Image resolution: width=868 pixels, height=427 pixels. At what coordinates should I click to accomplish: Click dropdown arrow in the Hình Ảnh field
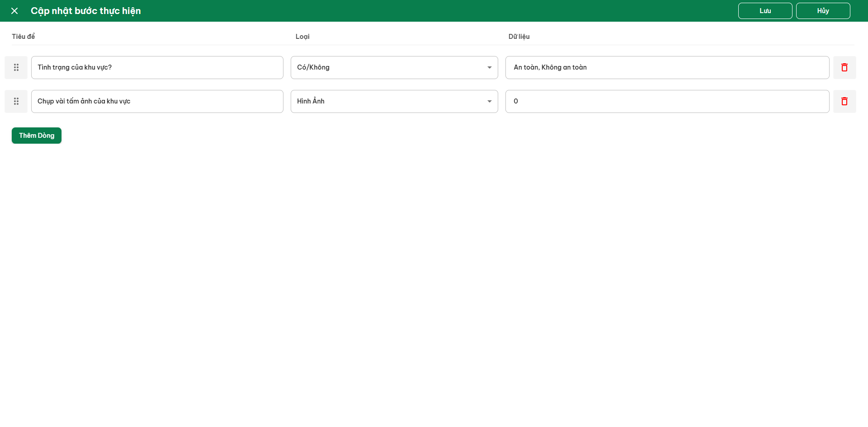click(x=489, y=101)
